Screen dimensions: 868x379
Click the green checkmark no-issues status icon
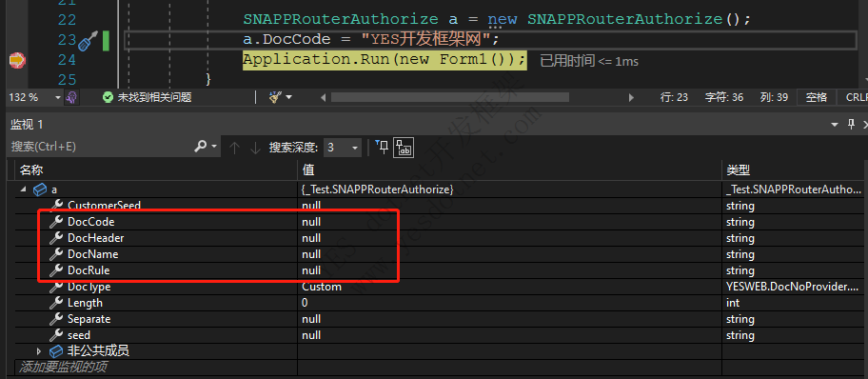coord(108,97)
